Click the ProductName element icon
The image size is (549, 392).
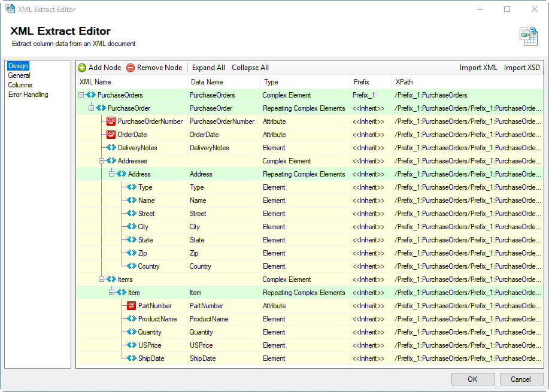tap(132, 318)
